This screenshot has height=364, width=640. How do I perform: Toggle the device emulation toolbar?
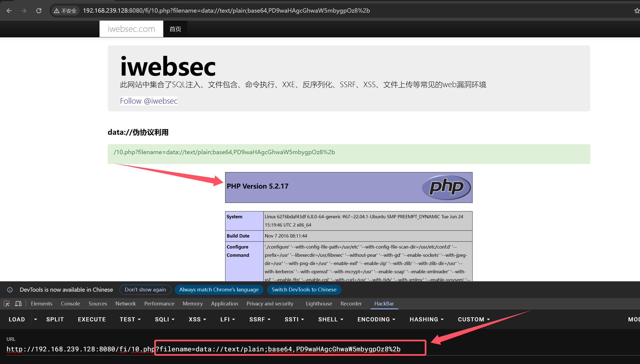pos(18,303)
